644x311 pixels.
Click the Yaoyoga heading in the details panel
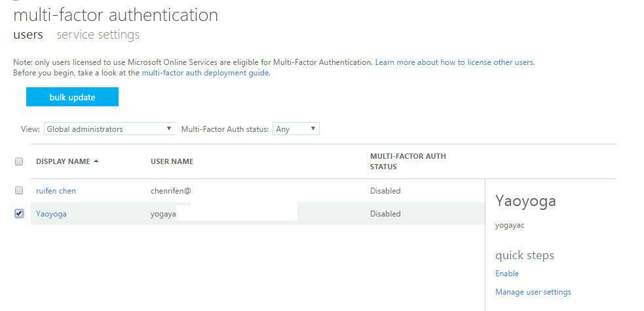[x=525, y=201]
